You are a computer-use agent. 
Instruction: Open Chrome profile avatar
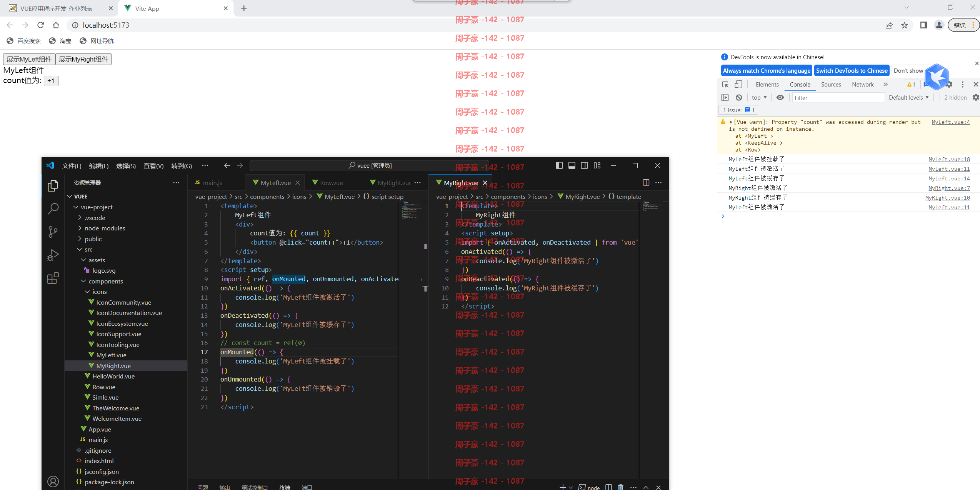pos(939,25)
